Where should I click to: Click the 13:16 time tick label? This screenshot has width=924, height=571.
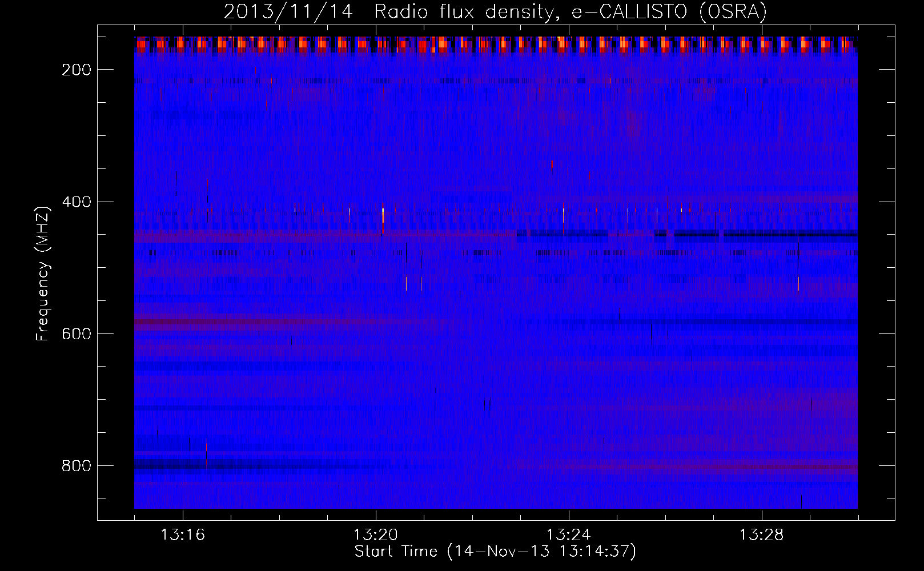pyautogui.click(x=183, y=534)
